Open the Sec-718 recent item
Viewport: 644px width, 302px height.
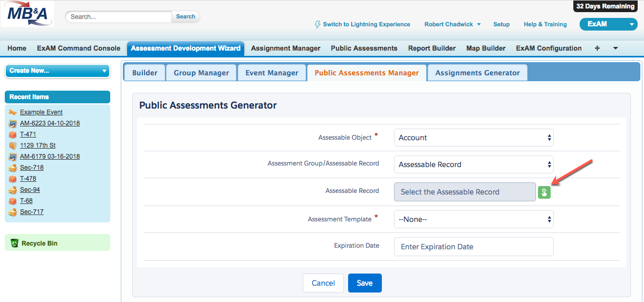(x=32, y=168)
